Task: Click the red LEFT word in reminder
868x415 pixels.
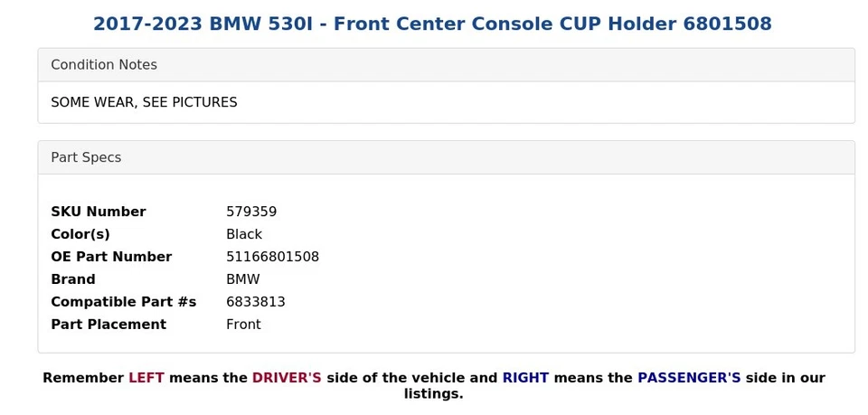Action: pos(146,378)
